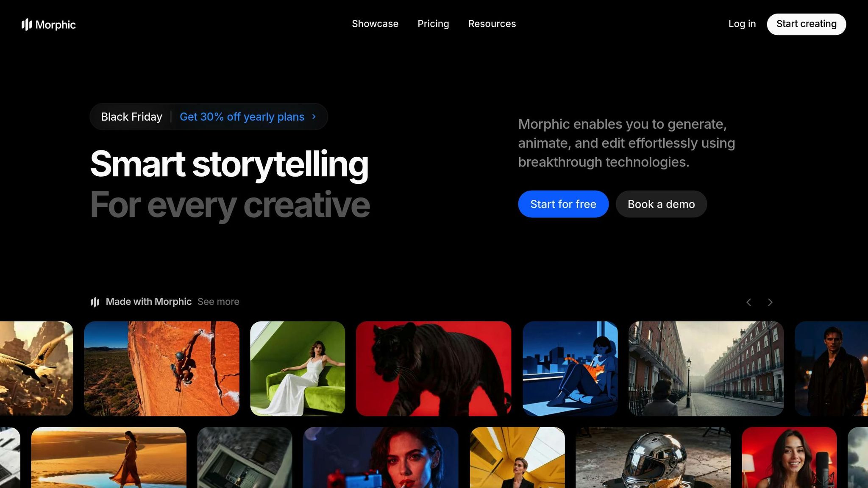This screenshot has height=488, width=868.
Task: Advance showcase carousel with right arrow
Action: pos(770,302)
